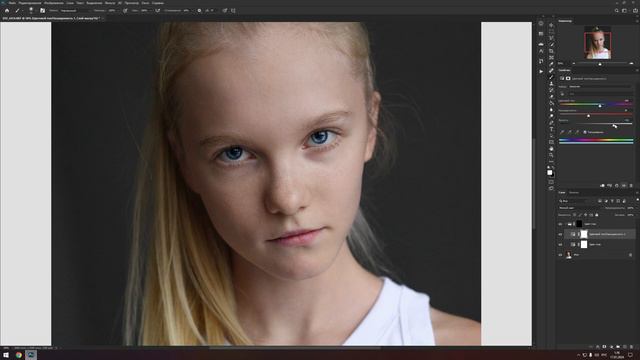
Task: Switch to the Каналы tab
Action: tap(574, 192)
